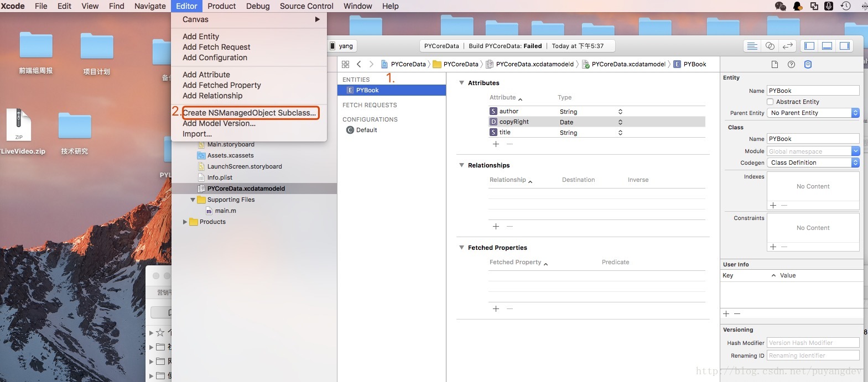This screenshot has height=382, width=868.
Task: Select the PYBook entity
Action: pyautogui.click(x=392, y=90)
